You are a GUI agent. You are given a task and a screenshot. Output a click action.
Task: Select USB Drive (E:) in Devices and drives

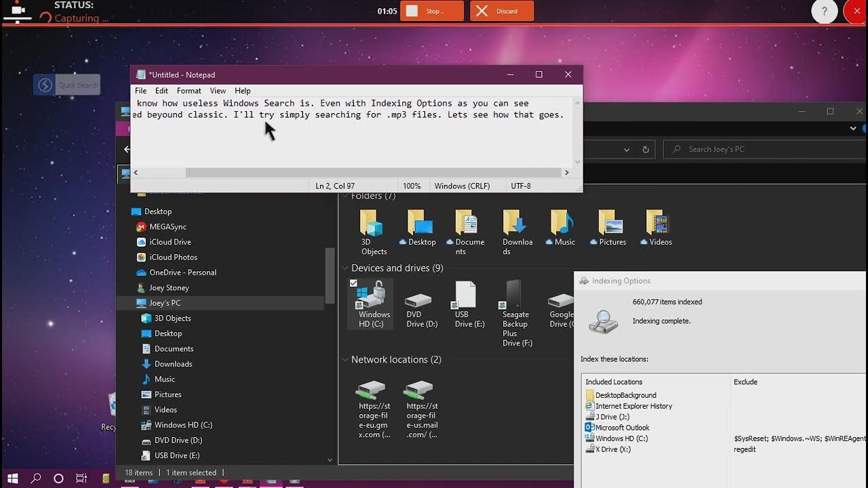(x=469, y=305)
